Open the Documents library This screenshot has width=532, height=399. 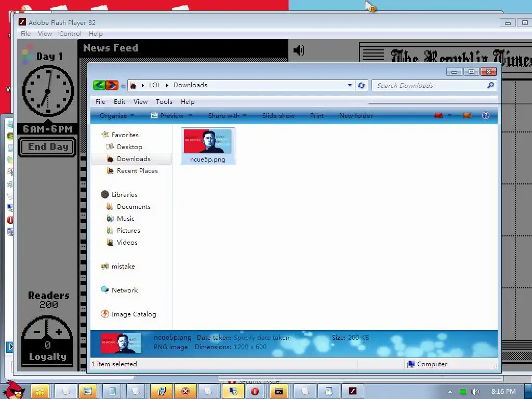tap(134, 207)
